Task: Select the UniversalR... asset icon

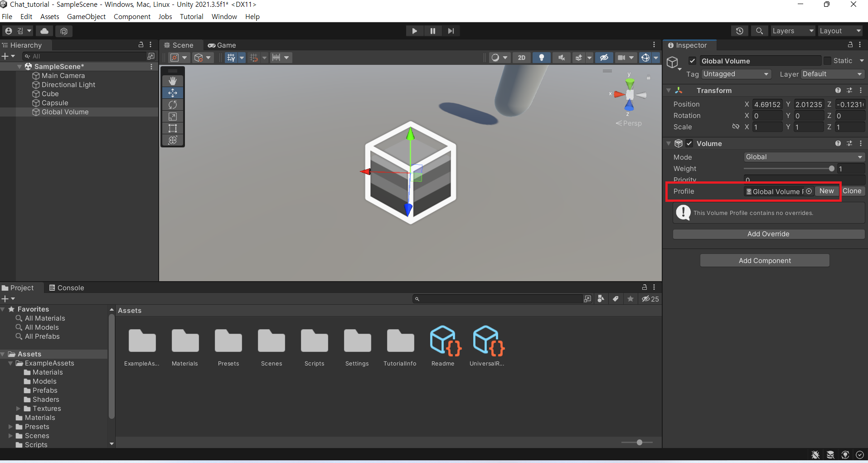Action: [x=489, y=341]
